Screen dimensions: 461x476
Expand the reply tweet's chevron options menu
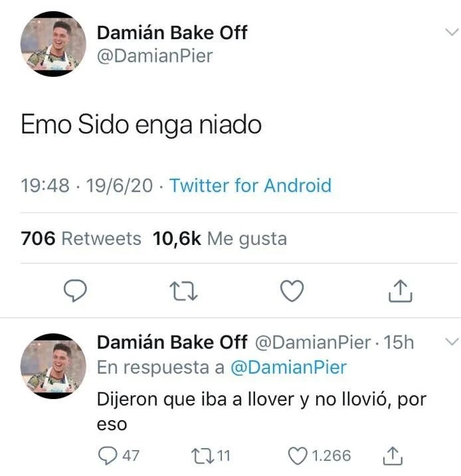click(452, 342)
